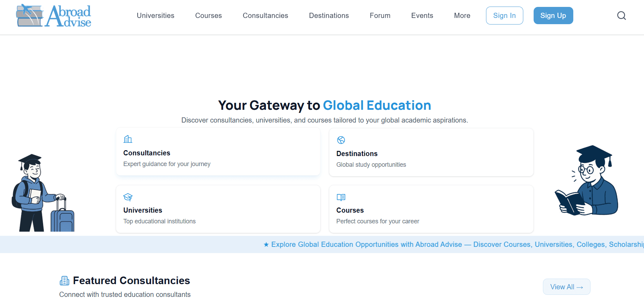Click 'Global study opportunities' text
Screen dimensions: 644x300
371,165
